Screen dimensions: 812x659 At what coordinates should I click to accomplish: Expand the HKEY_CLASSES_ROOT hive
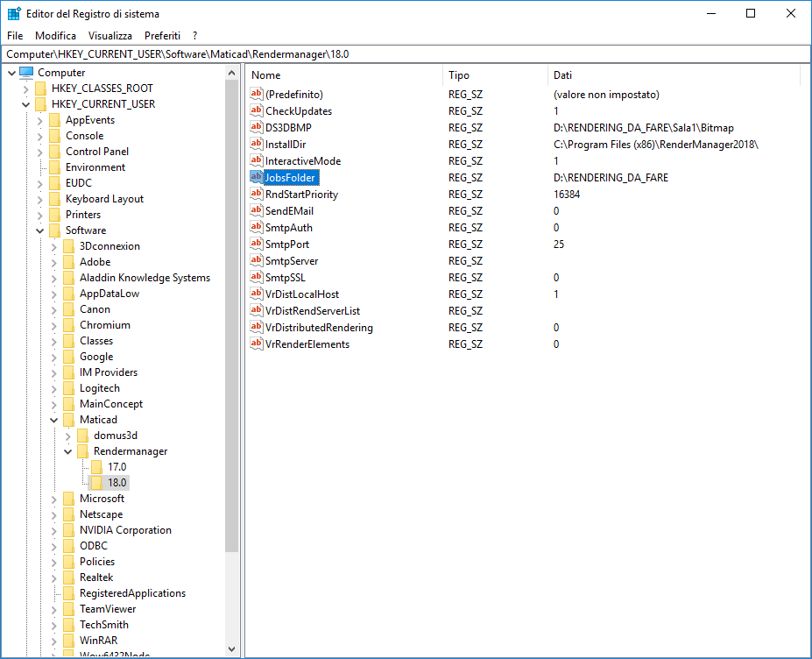pyautogui.click(x=26, y=89)
